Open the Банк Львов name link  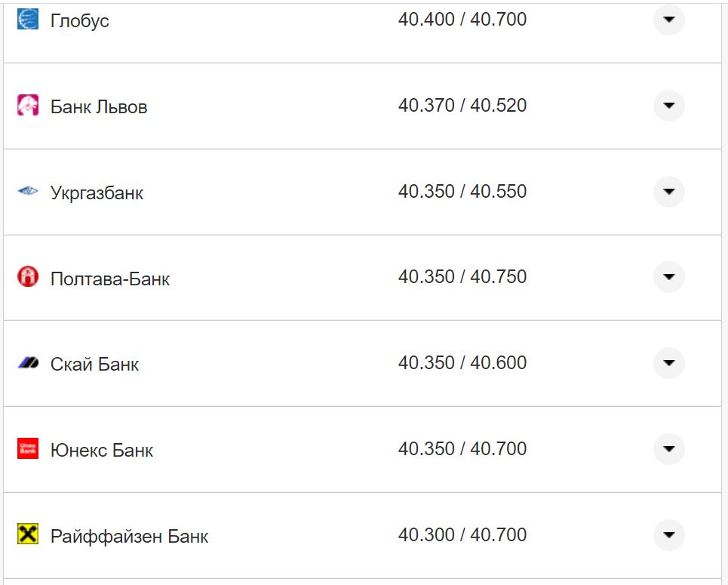click(x=98, y=107)
